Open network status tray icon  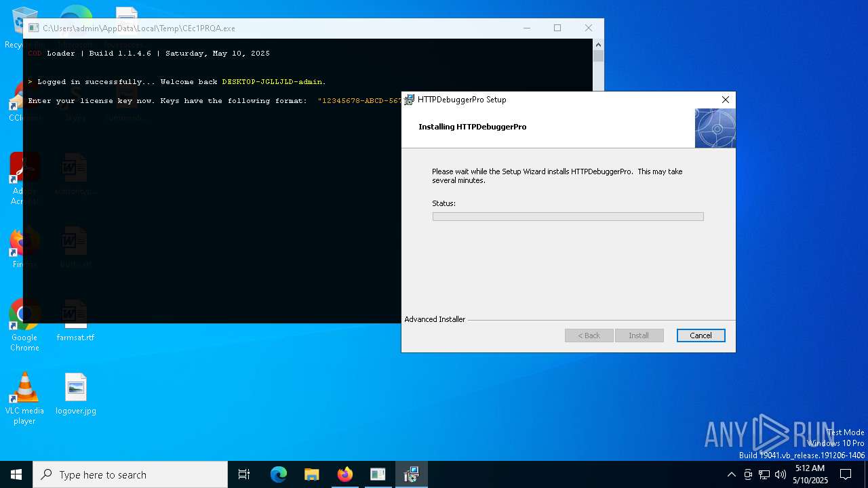coord(764,474)
